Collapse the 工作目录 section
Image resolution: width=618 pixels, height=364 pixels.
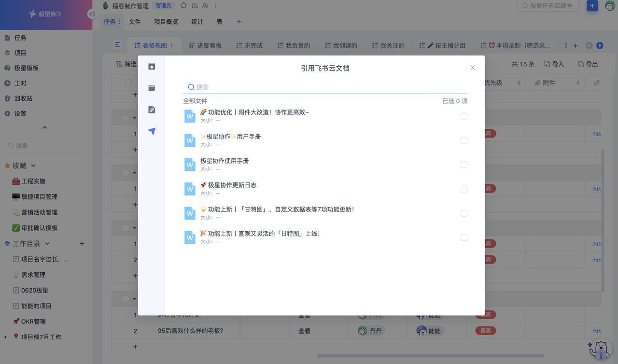pos(47,244)
